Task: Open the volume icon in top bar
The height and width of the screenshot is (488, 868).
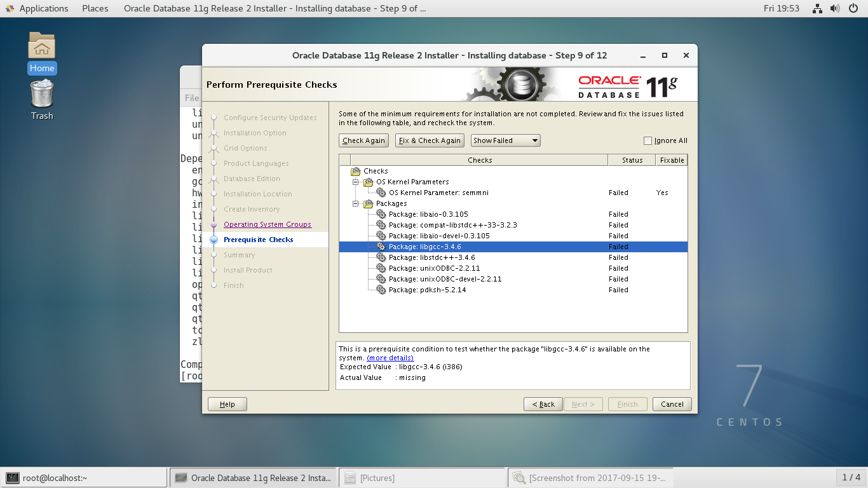Action: tap(835, 8)
